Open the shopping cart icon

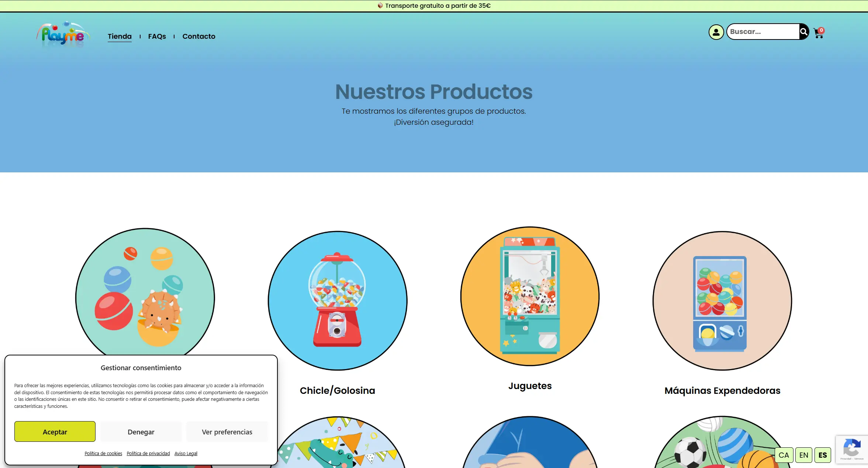pyautogui.click(x=819, y=33)
